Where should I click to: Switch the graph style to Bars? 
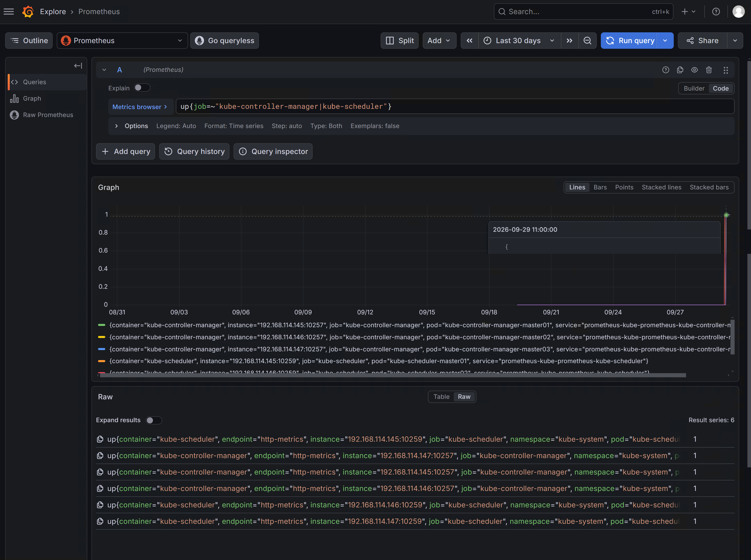(x=600, y=187)
